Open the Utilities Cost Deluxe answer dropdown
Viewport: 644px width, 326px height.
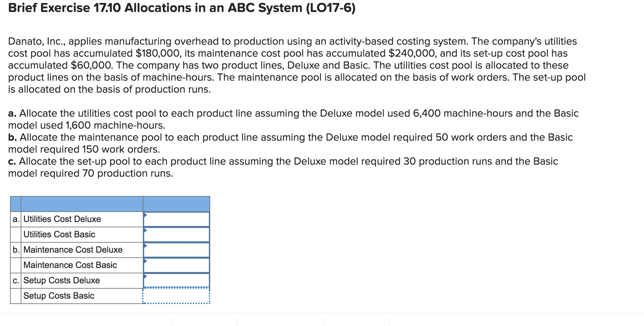[177, 219]
